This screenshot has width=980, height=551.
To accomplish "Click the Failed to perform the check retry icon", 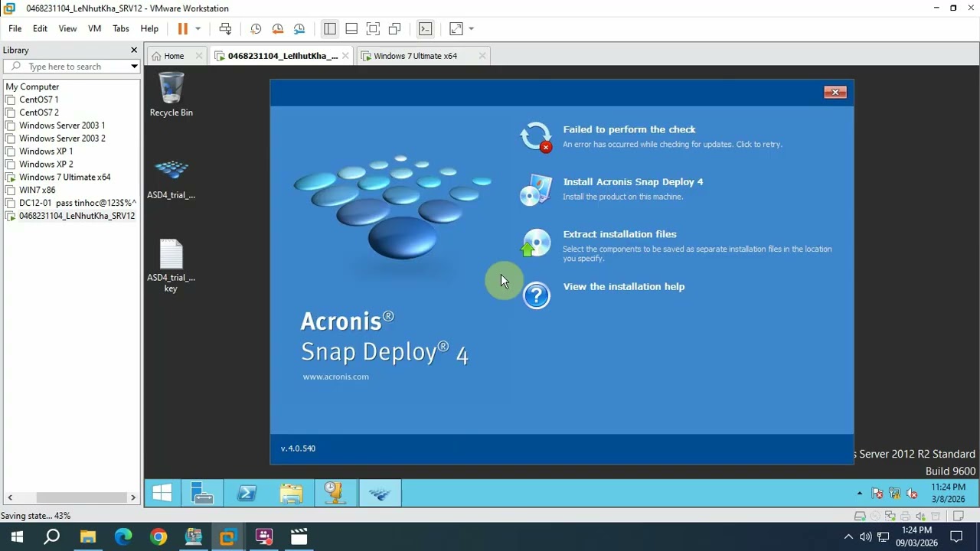I will tap(536, 137).
